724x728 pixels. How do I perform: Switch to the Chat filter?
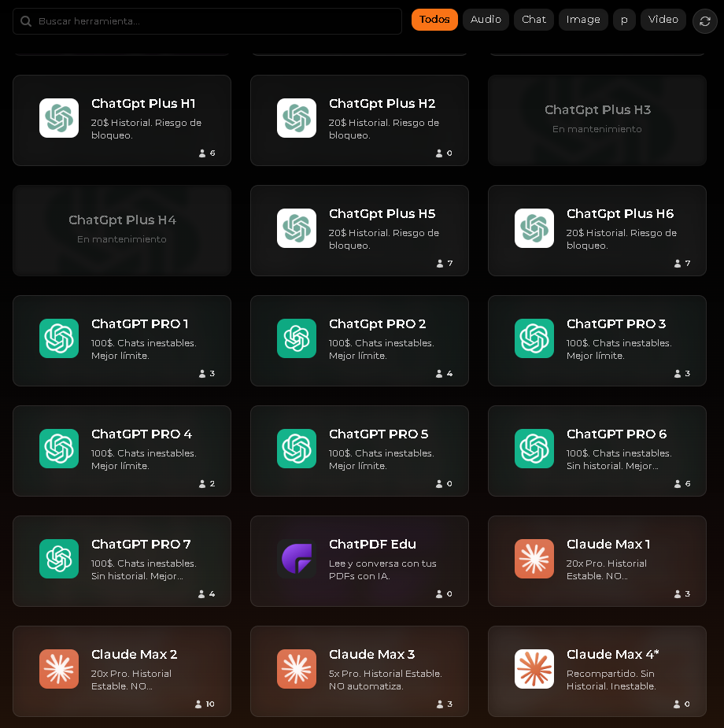point(534,20)
